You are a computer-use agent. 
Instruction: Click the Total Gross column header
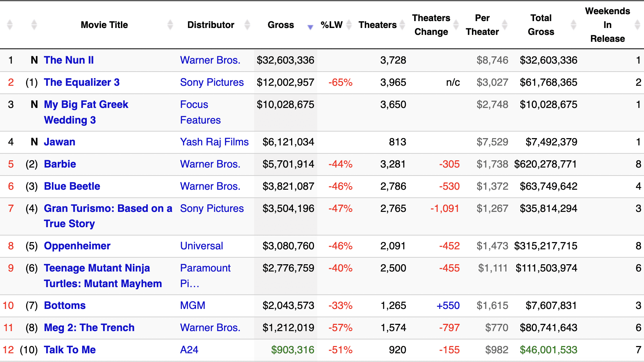tap(541, 25)
